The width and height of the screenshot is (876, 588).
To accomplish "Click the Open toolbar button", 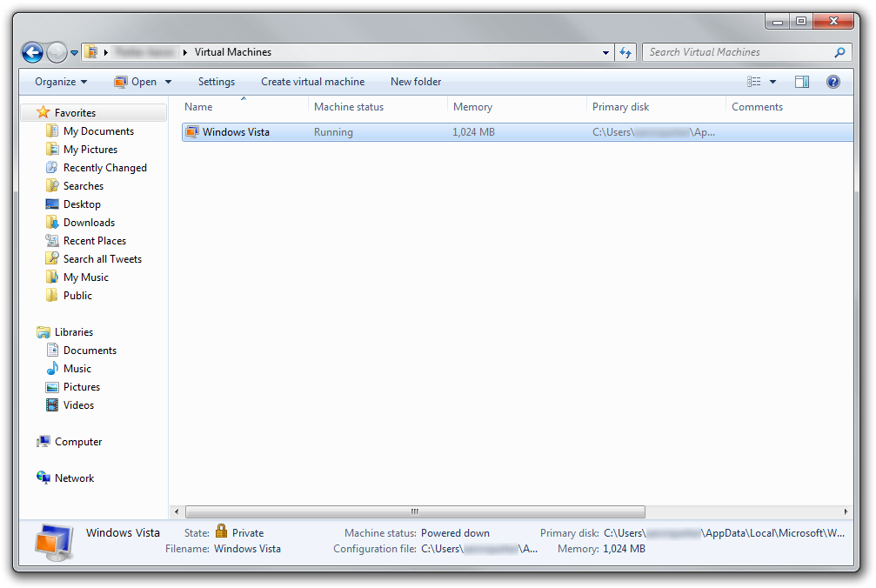I will point(135,82).
